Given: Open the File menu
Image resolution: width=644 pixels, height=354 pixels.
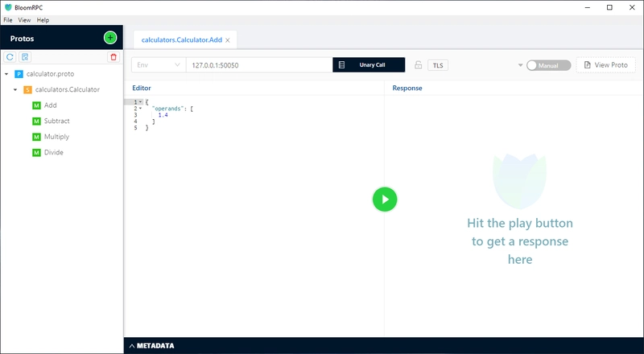Looking at the screenshot, I should 8,20.
